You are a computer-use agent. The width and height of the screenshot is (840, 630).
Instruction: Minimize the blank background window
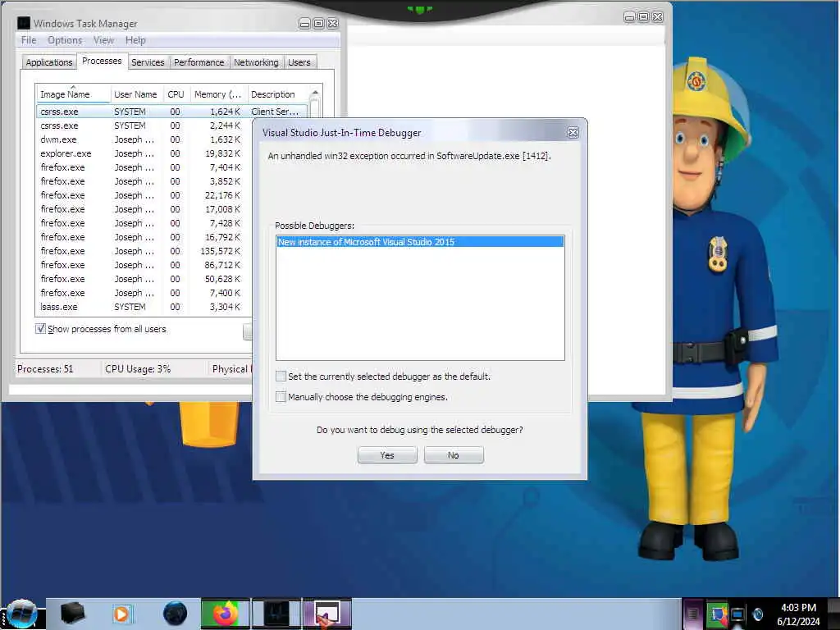[x=629, y=16]
